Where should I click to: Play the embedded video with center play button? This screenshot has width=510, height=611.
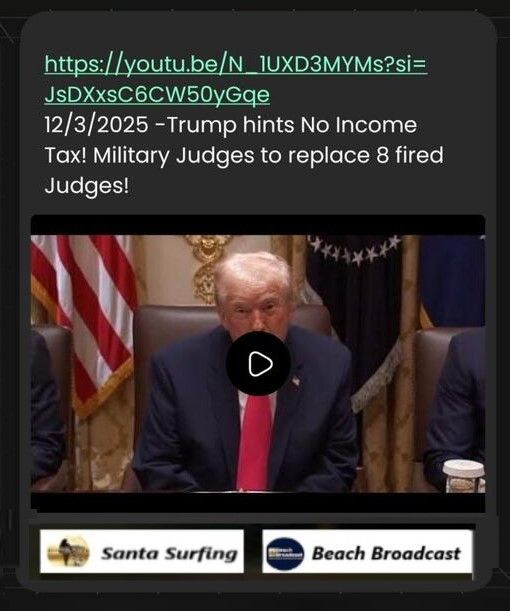point(258,363)
